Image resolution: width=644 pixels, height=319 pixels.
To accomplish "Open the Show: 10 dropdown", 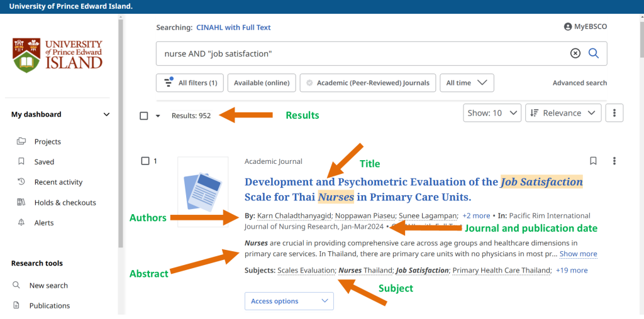I will pos(492,113).
